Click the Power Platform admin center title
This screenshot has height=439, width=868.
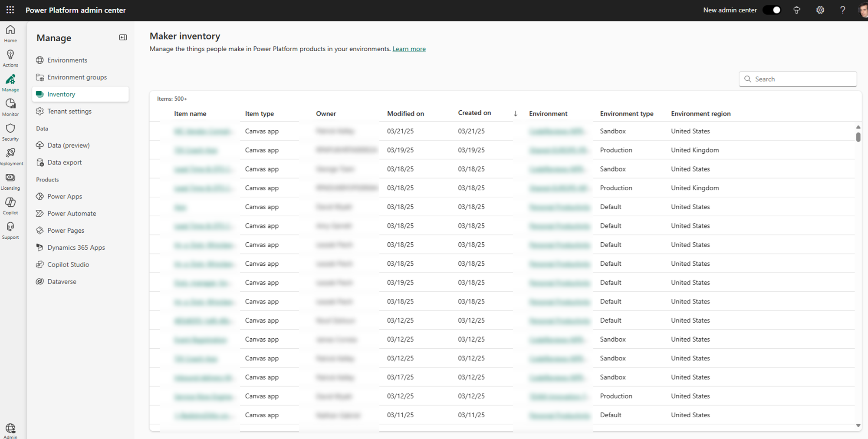(76, 10)
